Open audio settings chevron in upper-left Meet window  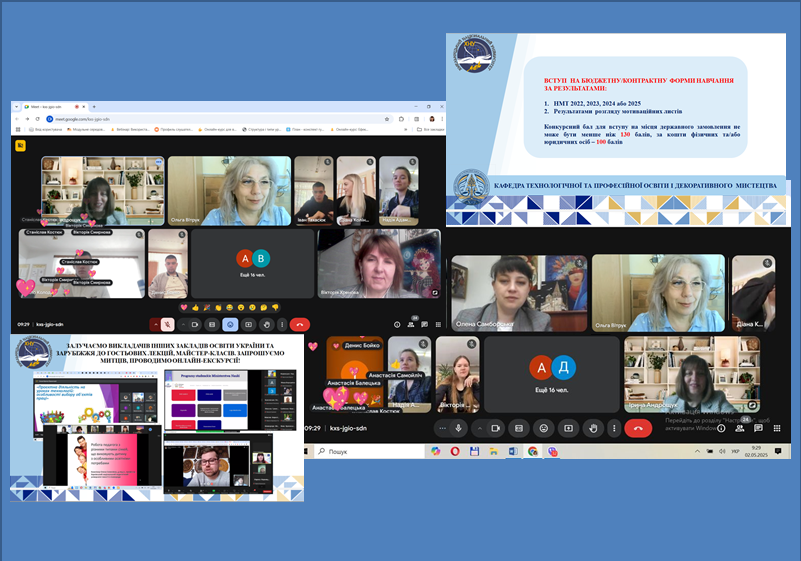click(x=156, y=324)
